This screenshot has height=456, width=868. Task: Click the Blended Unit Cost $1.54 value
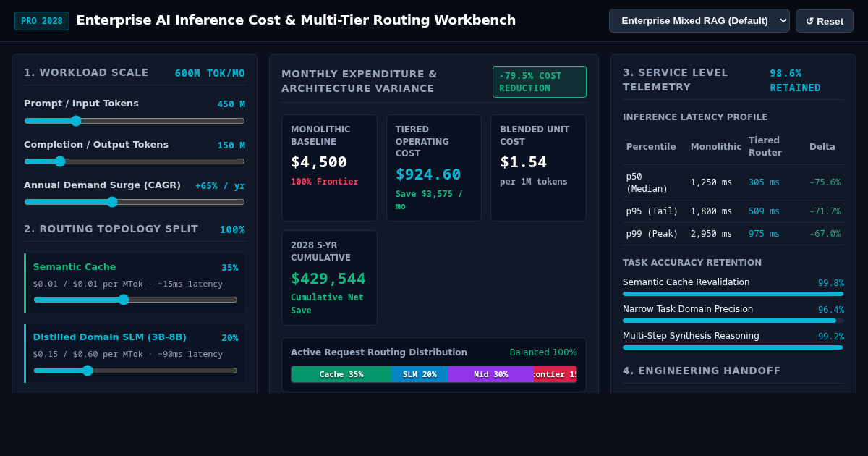tap(524, 162)
